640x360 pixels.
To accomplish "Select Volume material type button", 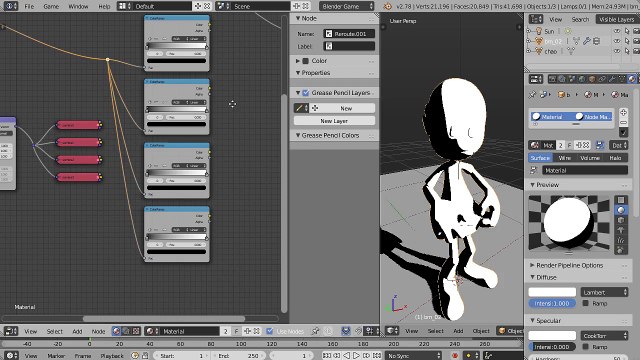I will point(590,158).
